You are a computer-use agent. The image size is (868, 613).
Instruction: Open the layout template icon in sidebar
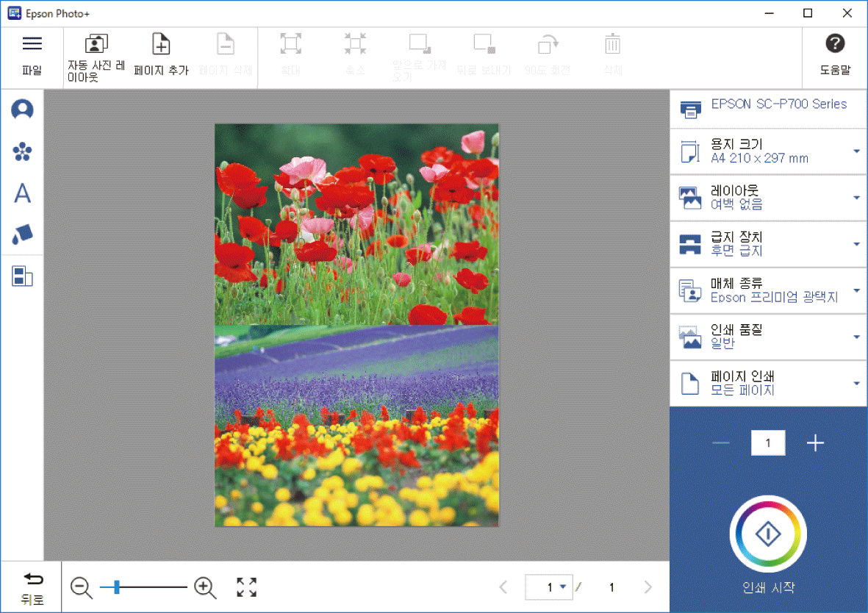click(23, 277)
